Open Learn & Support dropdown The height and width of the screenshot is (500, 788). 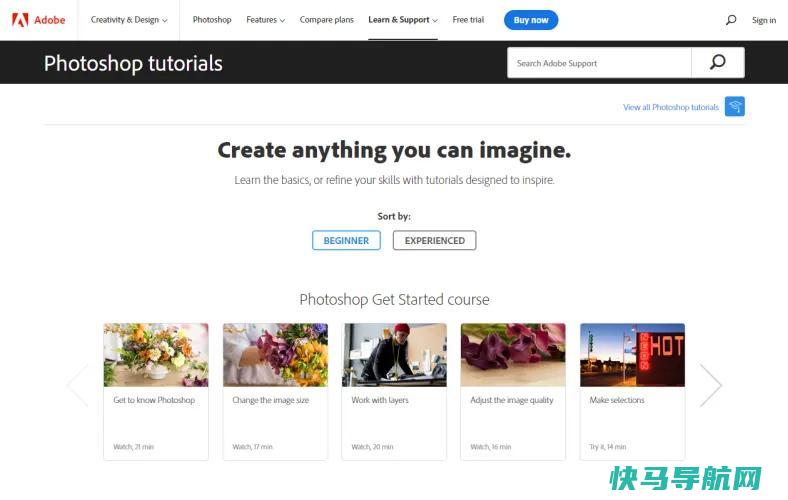click(403, 20)
